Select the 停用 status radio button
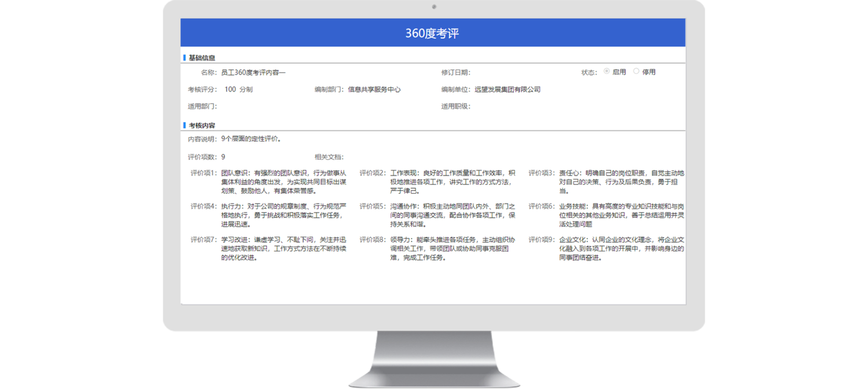 [637, 72]
